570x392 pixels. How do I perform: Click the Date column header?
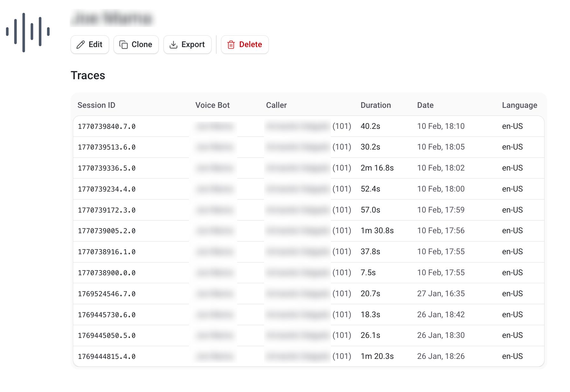(425, 105)
